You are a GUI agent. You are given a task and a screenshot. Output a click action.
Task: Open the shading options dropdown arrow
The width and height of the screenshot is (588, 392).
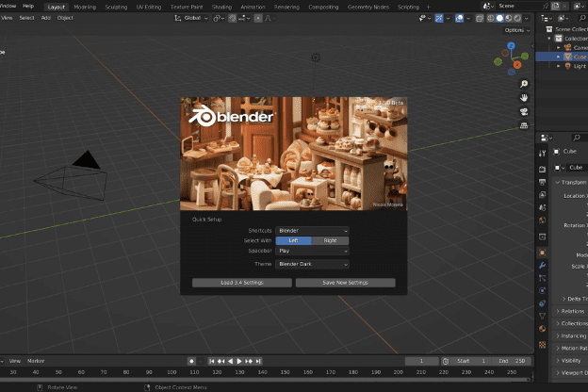(x=526, y=18)
